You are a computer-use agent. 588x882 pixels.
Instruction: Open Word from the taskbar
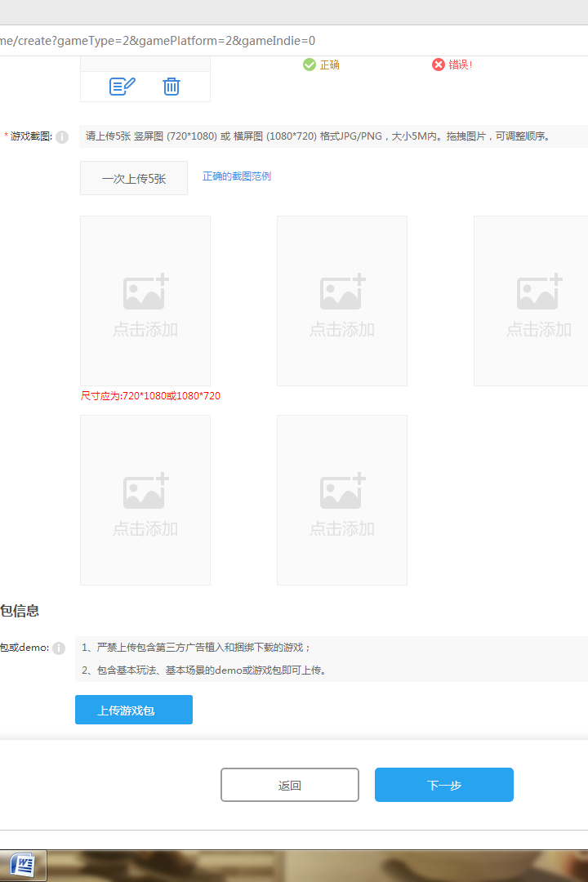[23, 865]
